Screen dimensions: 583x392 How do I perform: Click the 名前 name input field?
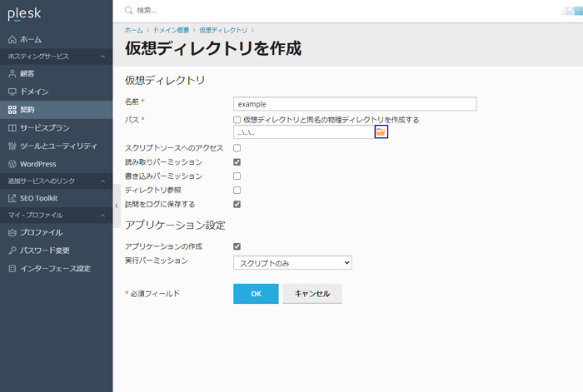[355, 104]
